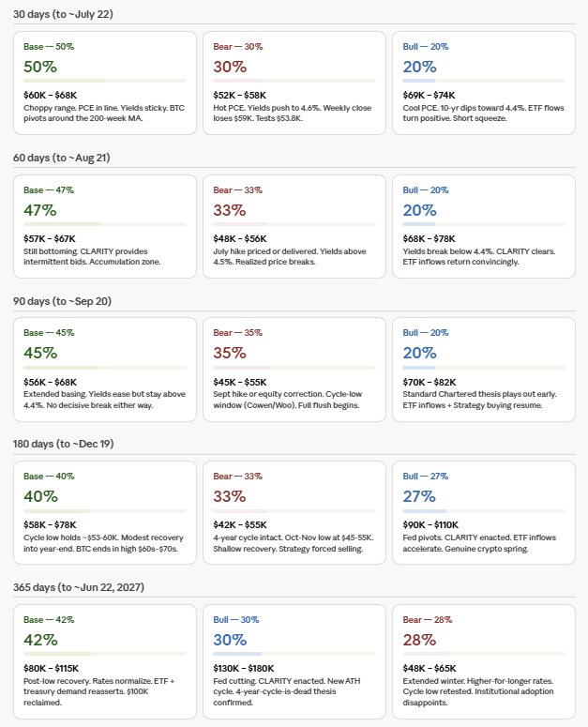This screenshot has height=727, width=588.
Task: Click the 365-day Bull 30% progress bar
Action: pos(294,654)
